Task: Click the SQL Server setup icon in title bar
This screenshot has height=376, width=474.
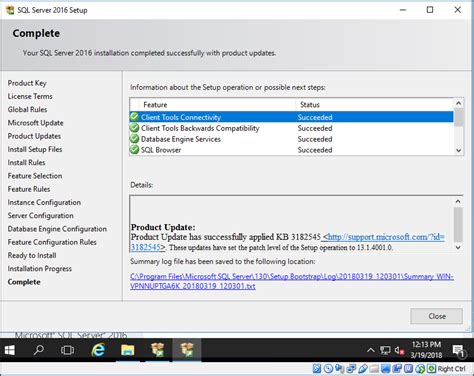Action: (10, 10)
